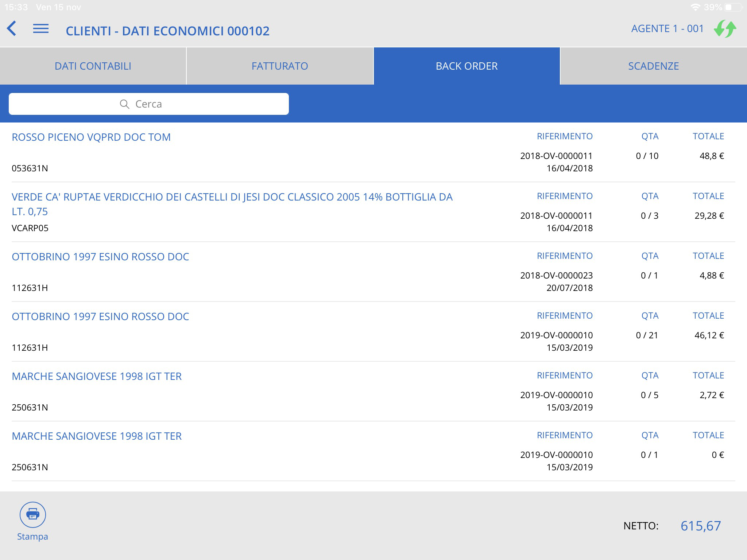Switch to the Fatturato tab
The height and width of the screenshot is (560, 747).
click(280, 66)
